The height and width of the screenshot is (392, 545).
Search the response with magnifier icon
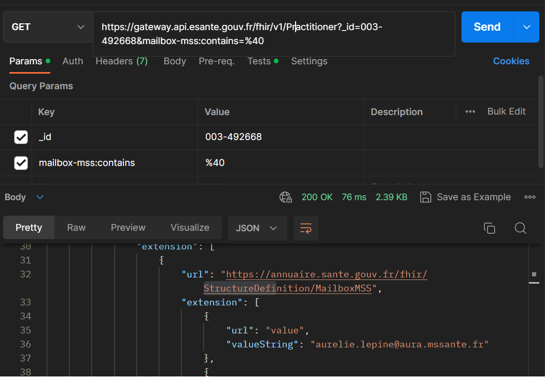click(x=520, y=228)
